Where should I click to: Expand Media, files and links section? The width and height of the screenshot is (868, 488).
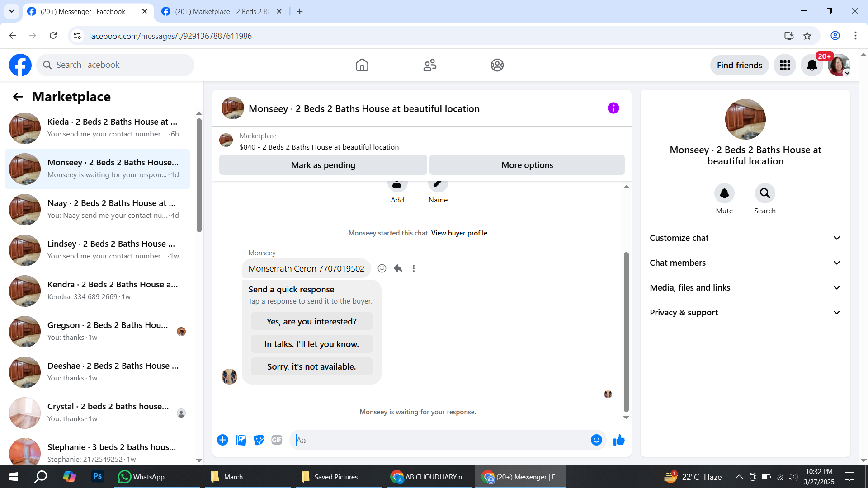point(745,287)
